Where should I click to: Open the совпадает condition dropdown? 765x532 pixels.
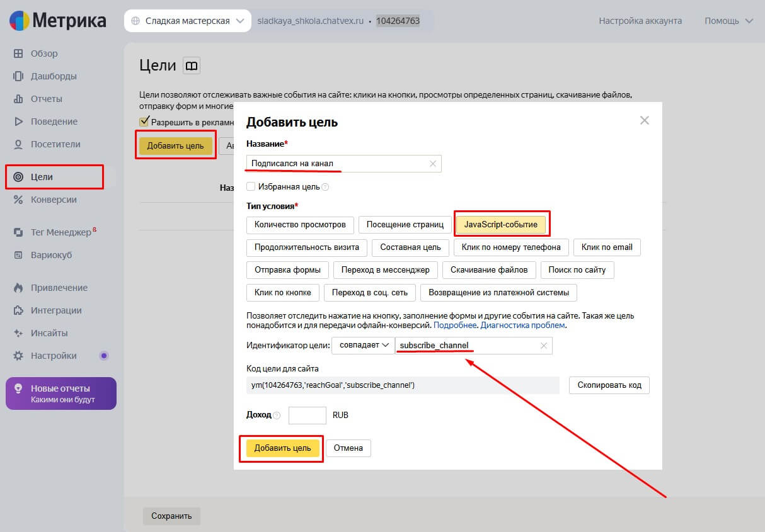pos(362,345)
